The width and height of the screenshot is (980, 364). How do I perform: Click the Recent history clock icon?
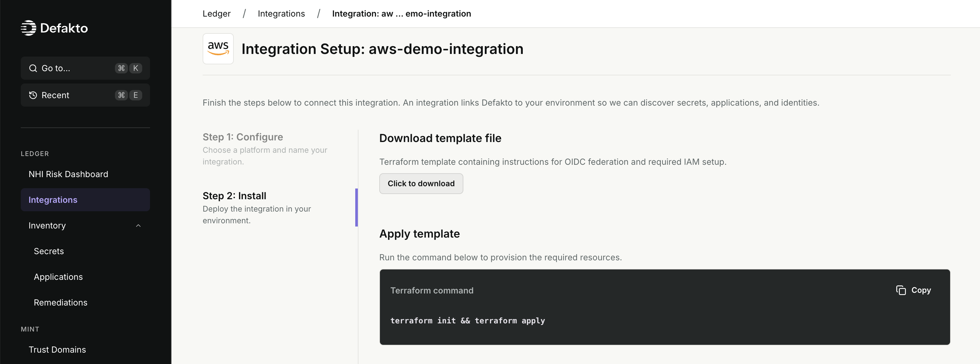pos(33,95)
